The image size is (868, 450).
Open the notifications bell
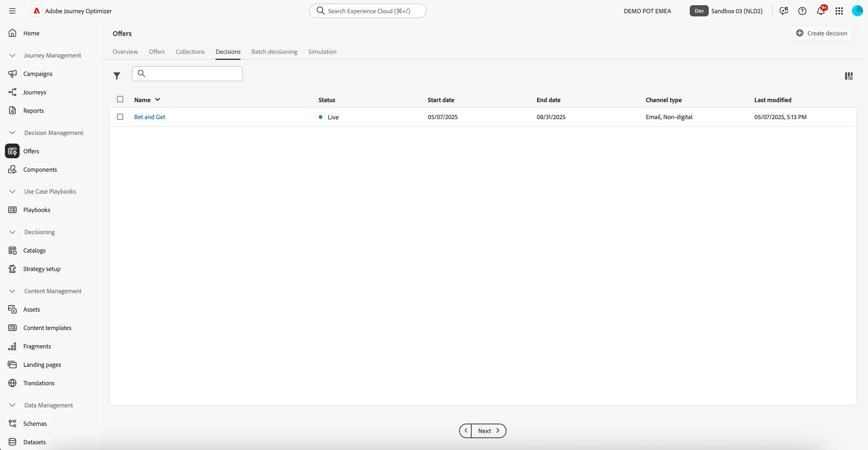(821, 11)
